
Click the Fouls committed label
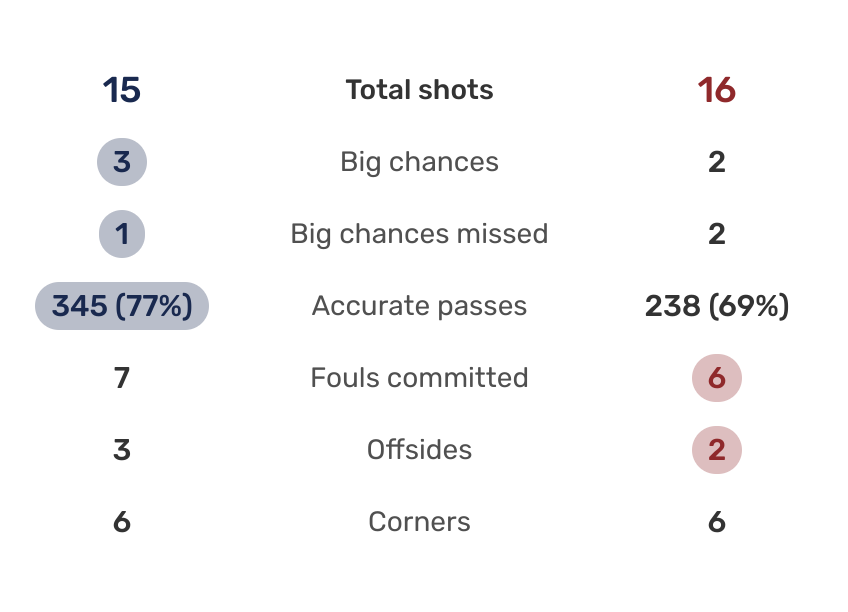click(419, 377)
